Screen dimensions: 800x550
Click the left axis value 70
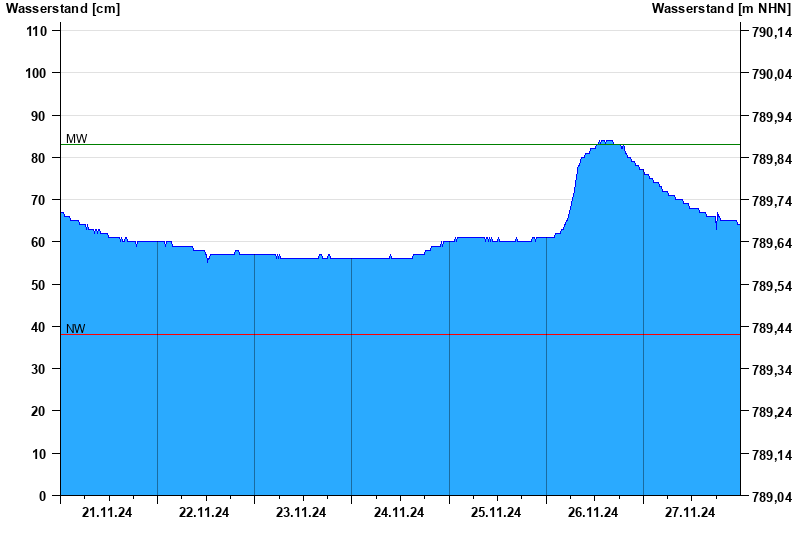tap(39, 200)
